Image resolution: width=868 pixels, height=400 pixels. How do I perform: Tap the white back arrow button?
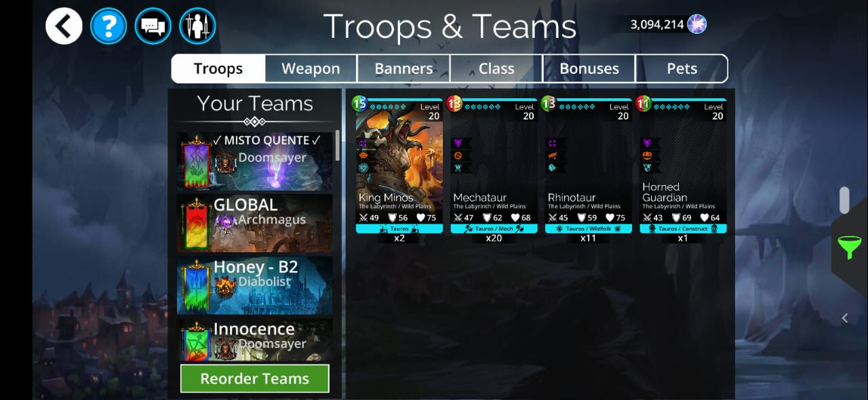pyautogui.click(x=64, y=26)
